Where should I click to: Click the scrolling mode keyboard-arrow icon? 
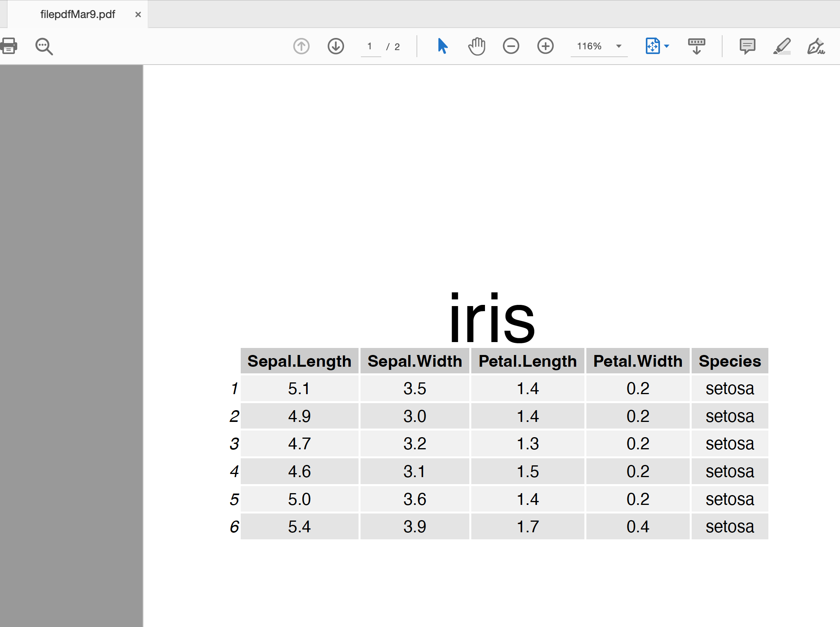[x=696, y=46]
